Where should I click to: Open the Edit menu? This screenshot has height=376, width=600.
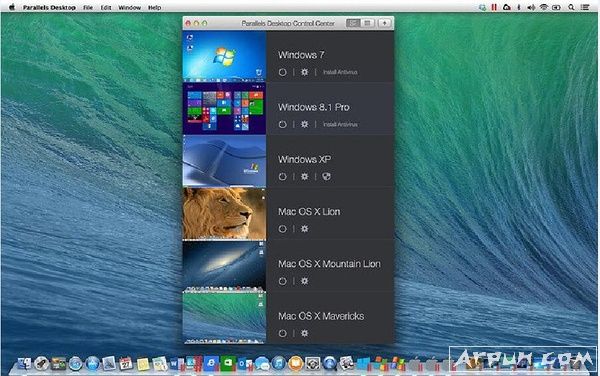click(x=106, y=7)
